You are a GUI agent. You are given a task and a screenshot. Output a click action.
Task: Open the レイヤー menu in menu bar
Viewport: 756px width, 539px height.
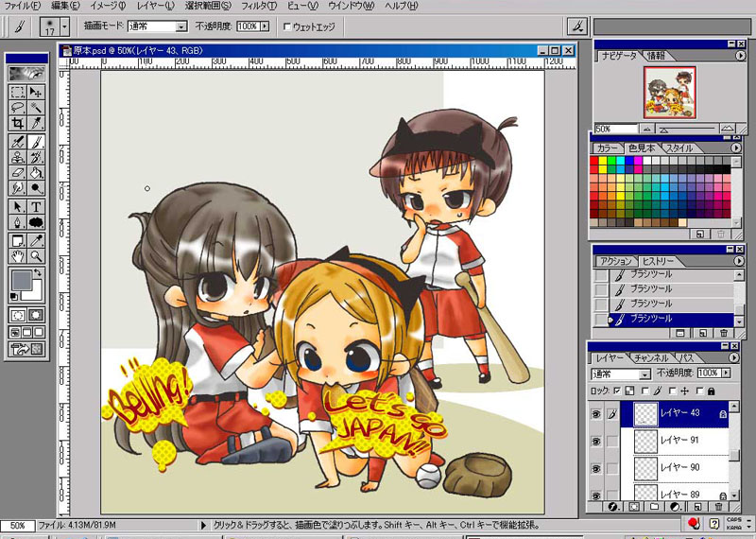(x=155, y=6)
